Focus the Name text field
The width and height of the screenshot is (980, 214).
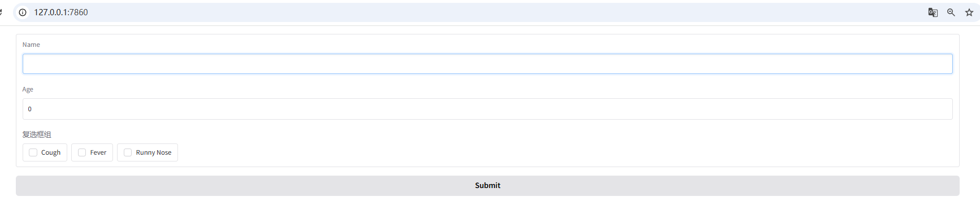(x=487, y=64)
